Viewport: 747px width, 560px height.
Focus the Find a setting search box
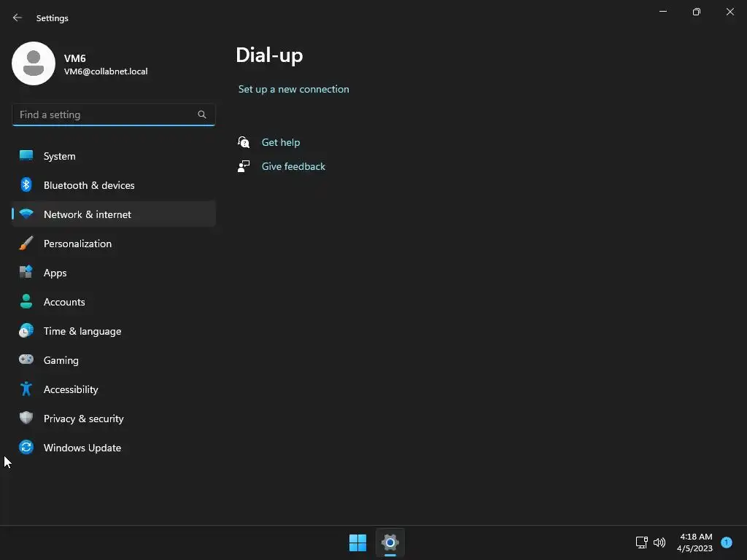(x=113, y=114)
